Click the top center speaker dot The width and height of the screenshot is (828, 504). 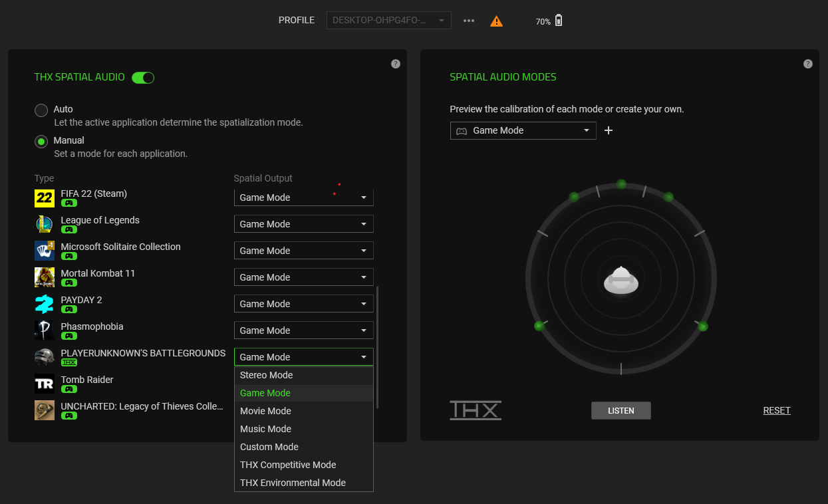(621, 184)
